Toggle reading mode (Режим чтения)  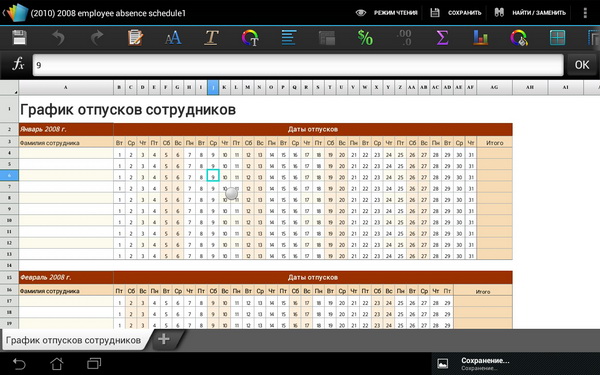coord(386,13)
